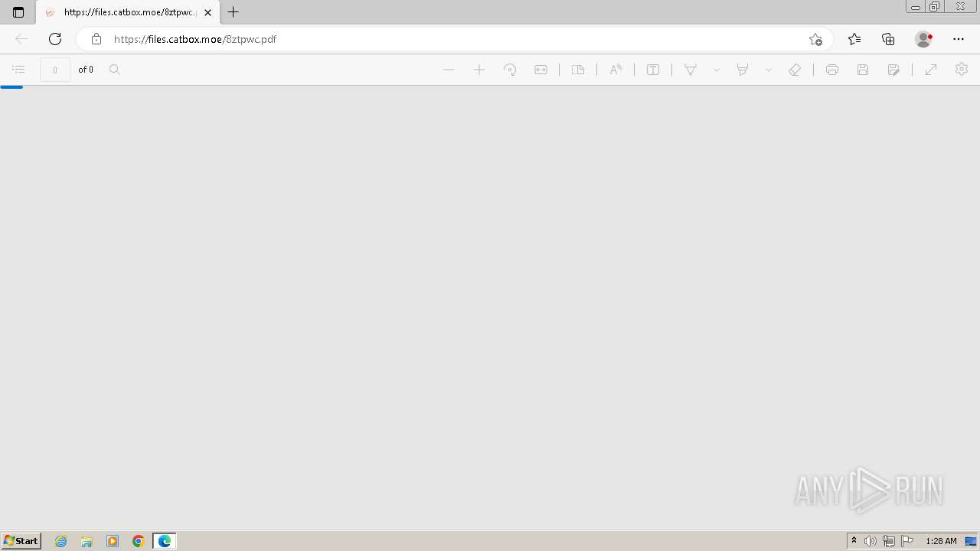
Task: Select the Erase tool
Action: pos(795,70)
